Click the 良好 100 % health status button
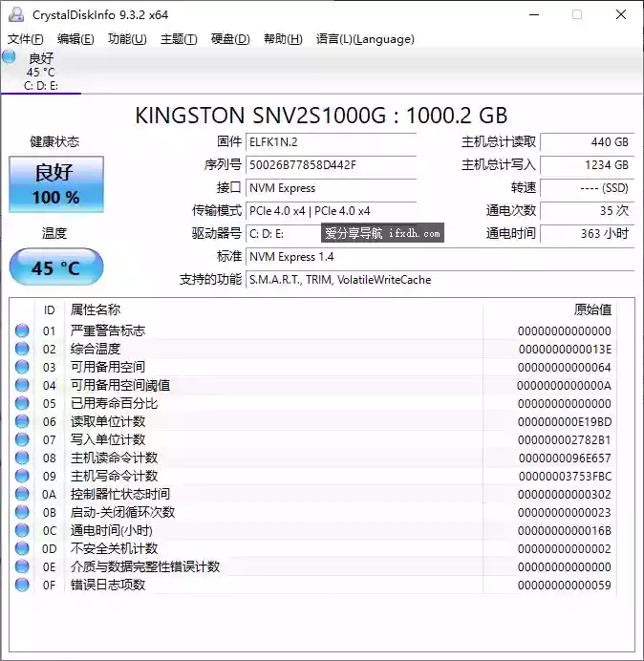 [x=56, y=184]
